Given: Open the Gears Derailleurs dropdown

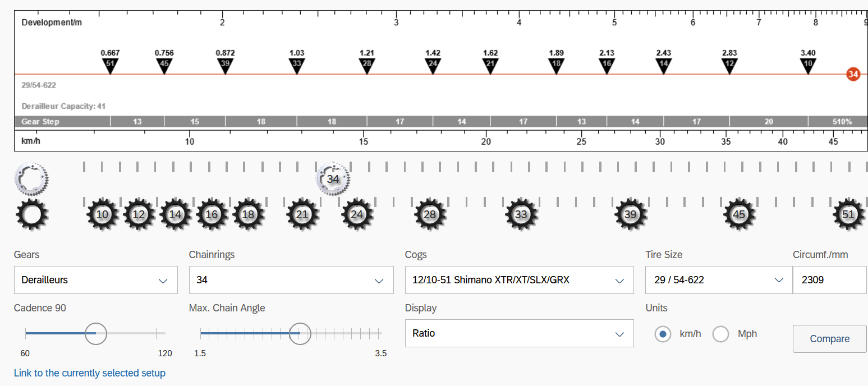Looking at the screenshot, I should tap(95, 280).
